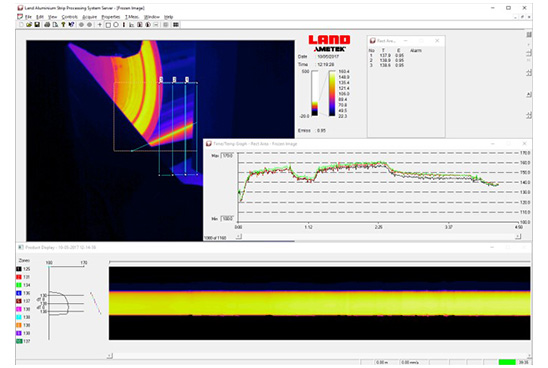Viewport: 548px width, 368px height.
Task: Click the green zone 3 color swatch
Action: (x=19, y=285)
